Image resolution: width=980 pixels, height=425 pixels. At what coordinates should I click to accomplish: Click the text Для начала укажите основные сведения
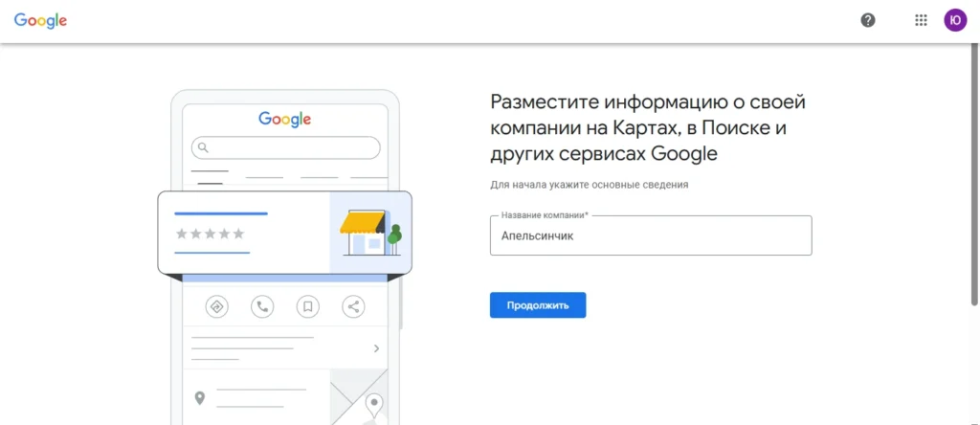click(589, 185)
